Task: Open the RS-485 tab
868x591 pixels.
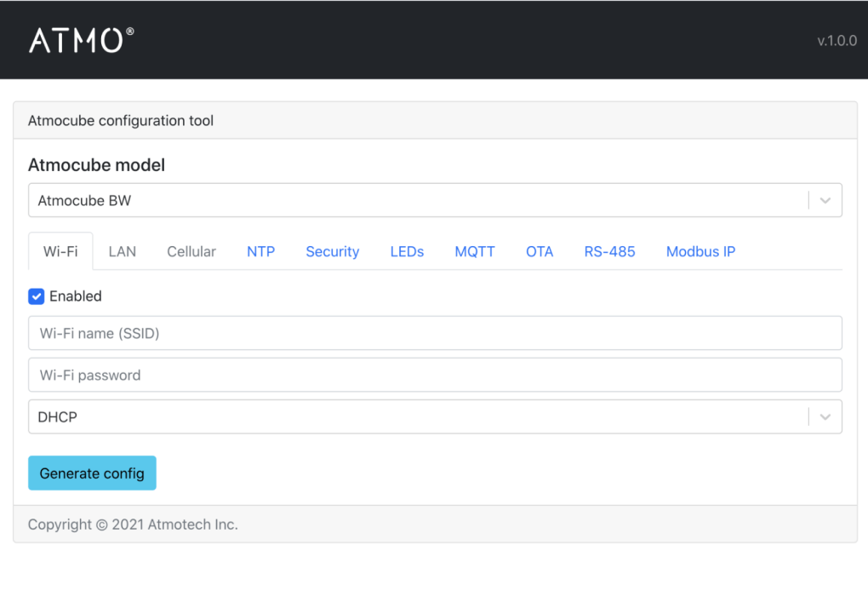Action: tap(609, 251)
